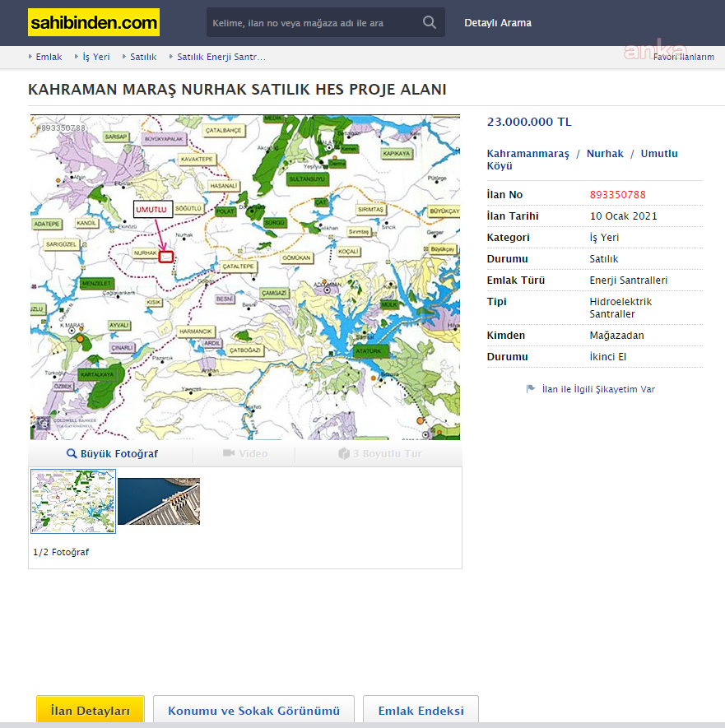Screen dimensions: 725x728
Task: Go to Emlak breadcrumb
Action: click(49, 58)
